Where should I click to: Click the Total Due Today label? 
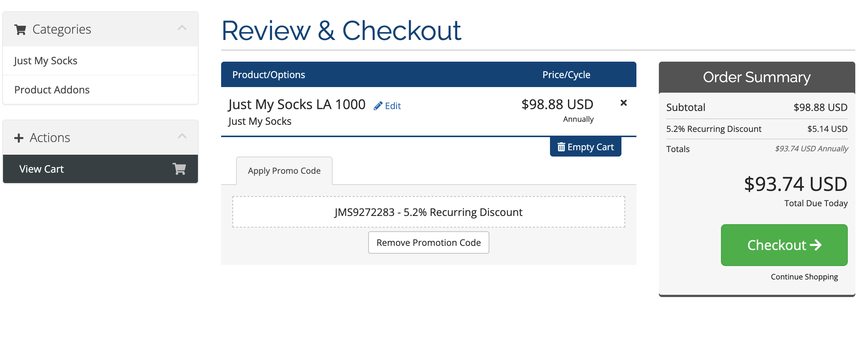[x=816, y=203]
